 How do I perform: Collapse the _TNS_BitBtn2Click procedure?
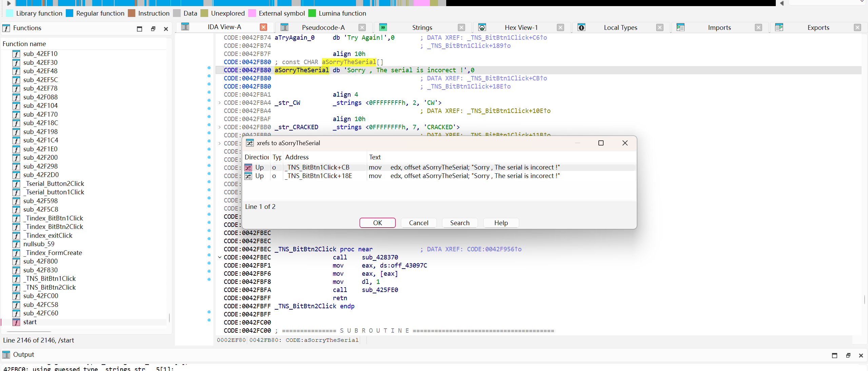220,257
